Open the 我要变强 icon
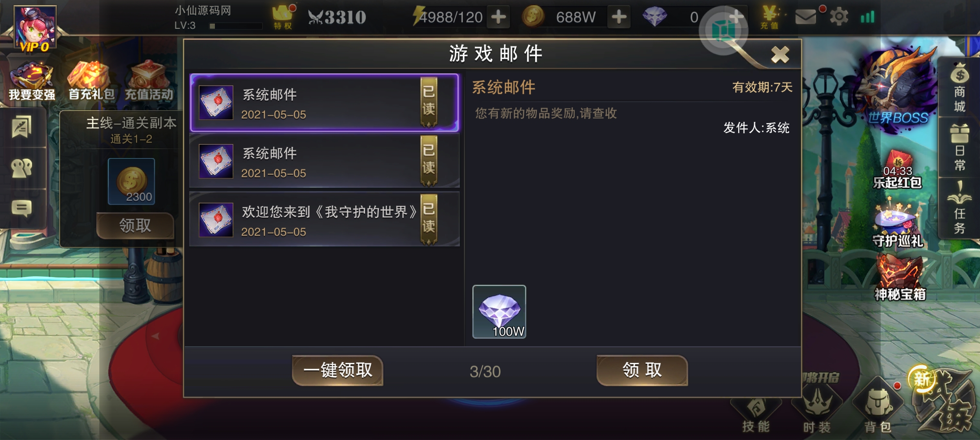Screen dimensions: 980x440 point(32,81)
